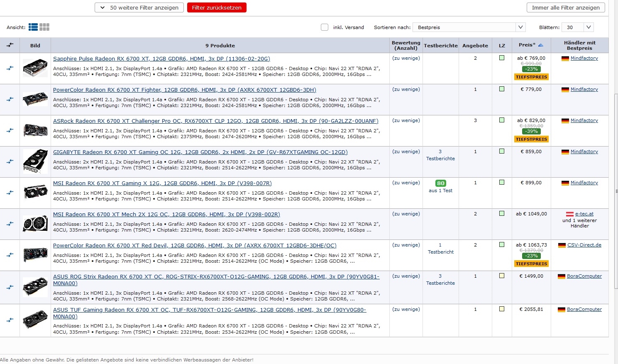
Task: Sort by Bewertung (Anzahl) column
Action: tap(406, 45)
